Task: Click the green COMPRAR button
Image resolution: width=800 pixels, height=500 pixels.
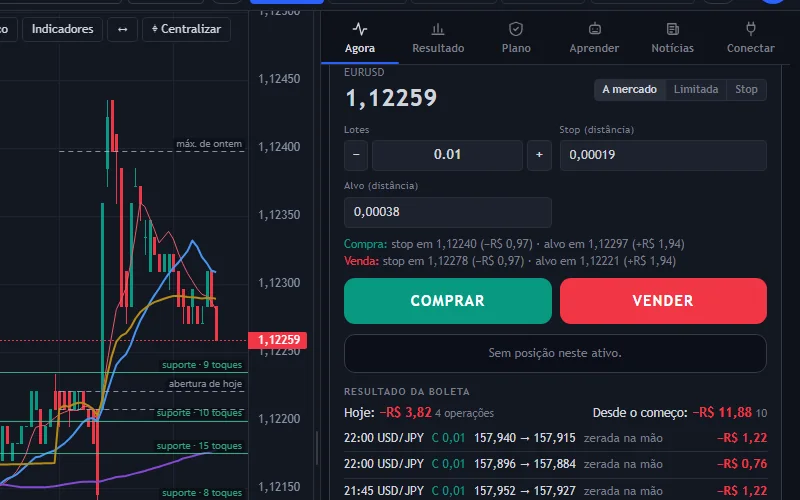Action: (447, 301)
